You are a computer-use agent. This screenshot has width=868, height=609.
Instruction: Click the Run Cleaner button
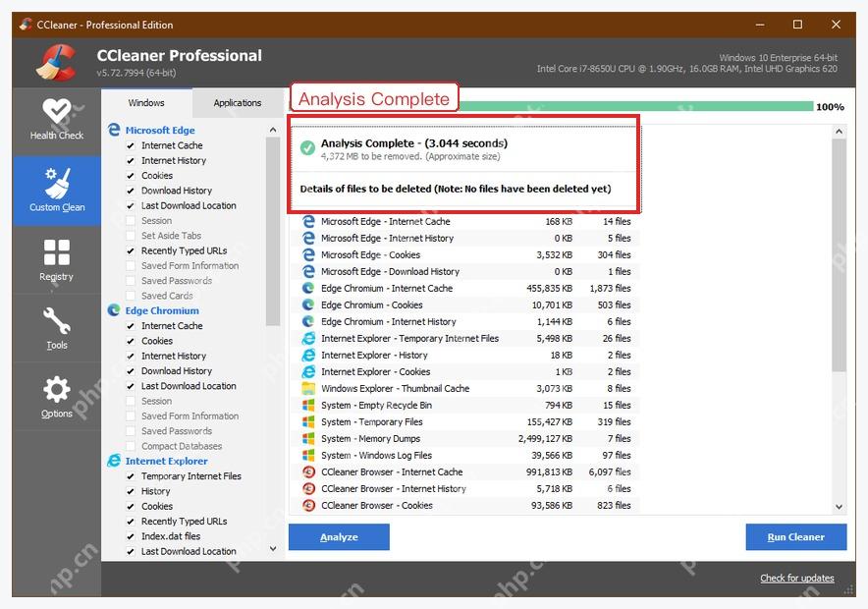[x=796, y=537]
